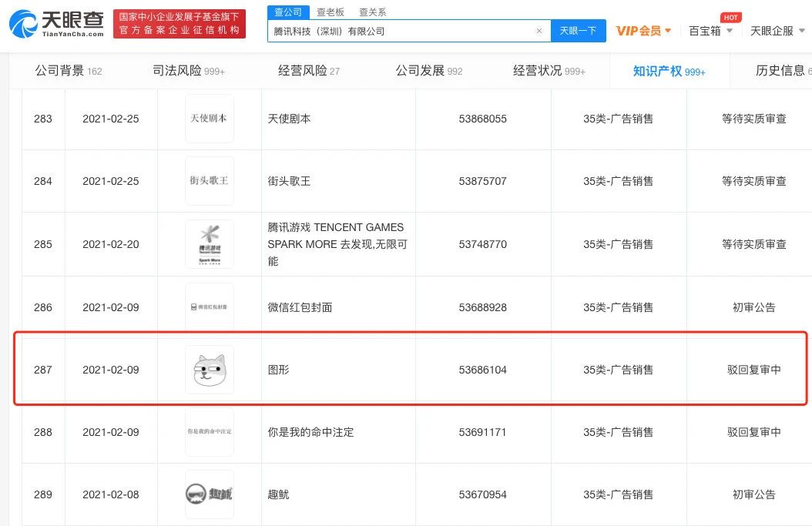This screenshot has width=812, height=526.
Task: Open the TianYanCha logo homepage
Action: click(x=56, y=24)
